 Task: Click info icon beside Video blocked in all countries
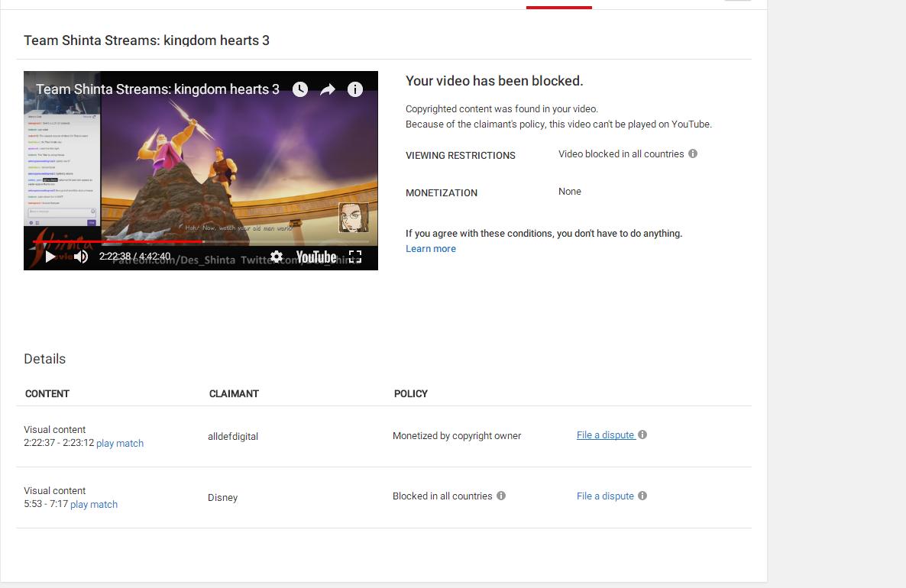[x=693, y=153]
